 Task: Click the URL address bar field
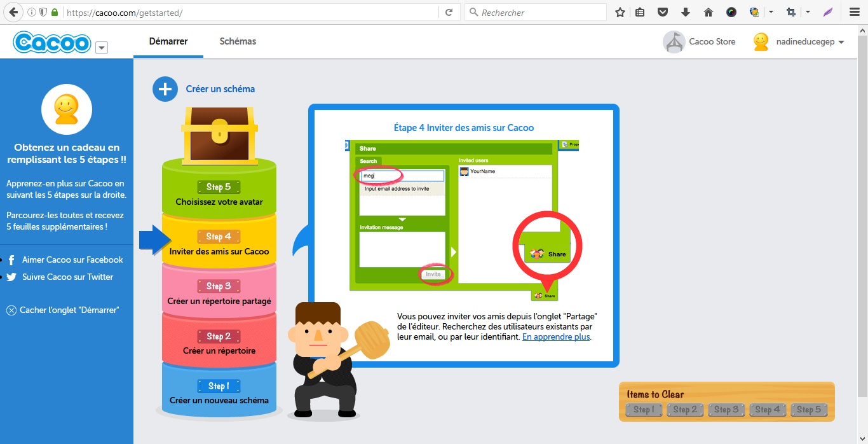pyautogui.click(x=251, y=12)
